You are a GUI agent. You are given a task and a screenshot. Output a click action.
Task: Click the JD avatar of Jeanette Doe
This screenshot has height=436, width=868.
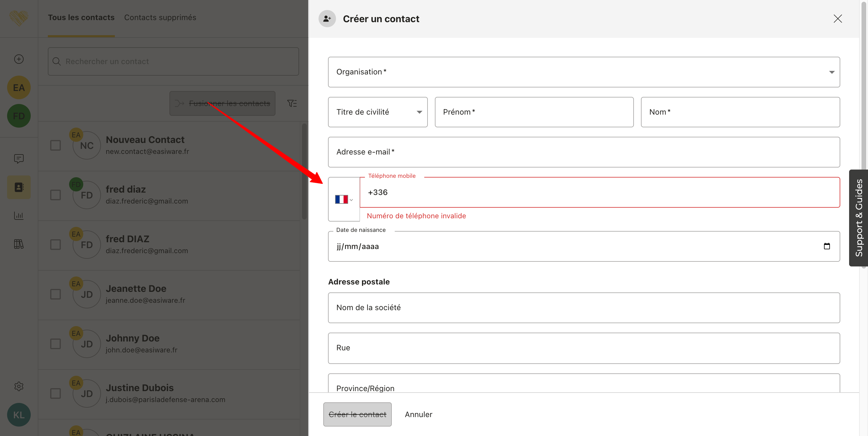click(x=87, y=295)
